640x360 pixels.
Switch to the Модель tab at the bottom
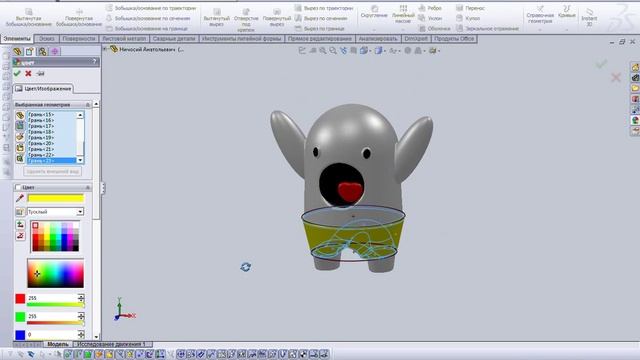[x=58, y=344]
